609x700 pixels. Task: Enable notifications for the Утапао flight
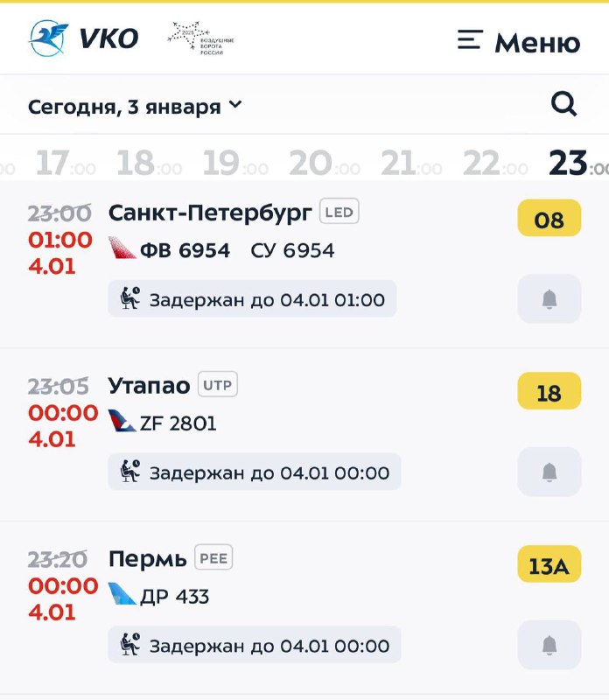tap(549, 472)
